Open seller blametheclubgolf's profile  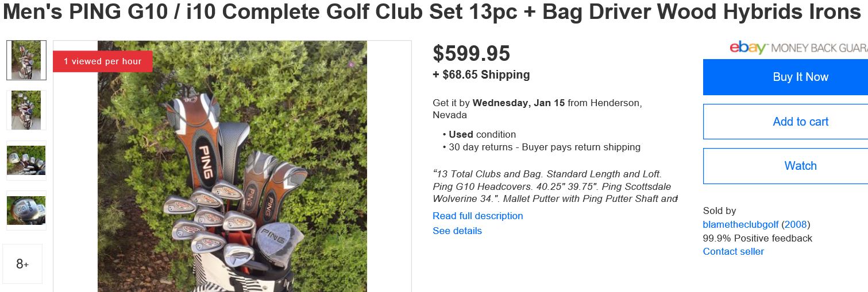pyautogui.click(x=740, y=224)
